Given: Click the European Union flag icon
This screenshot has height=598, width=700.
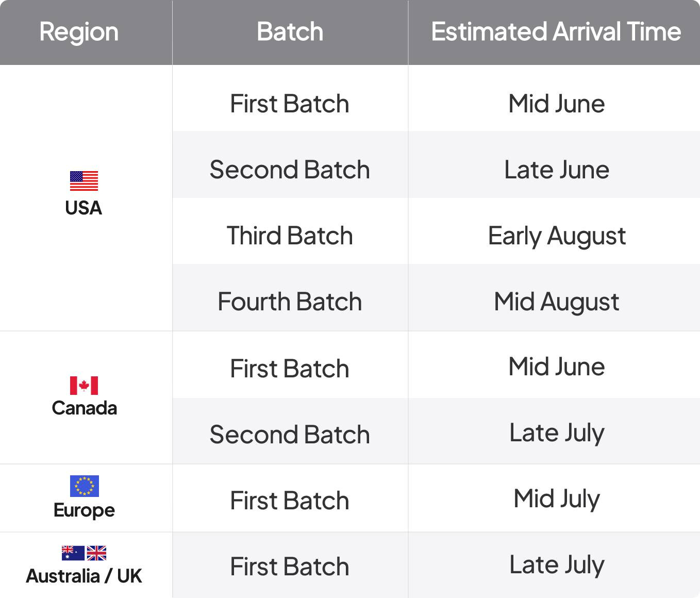Looking at the screenshot, I should pyautogui.click(x=85, y=486).
